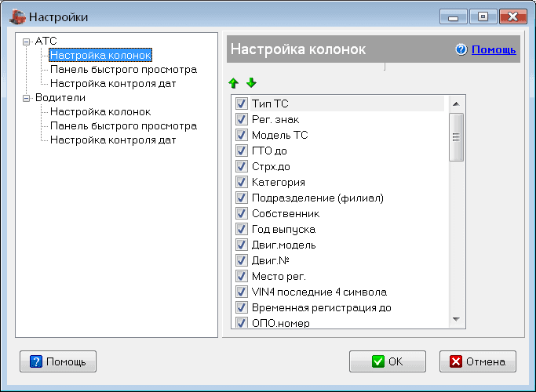Open the Помощь hyperlink in the header
The height and width of the screenshot is (392, 536).
[494, 49]
